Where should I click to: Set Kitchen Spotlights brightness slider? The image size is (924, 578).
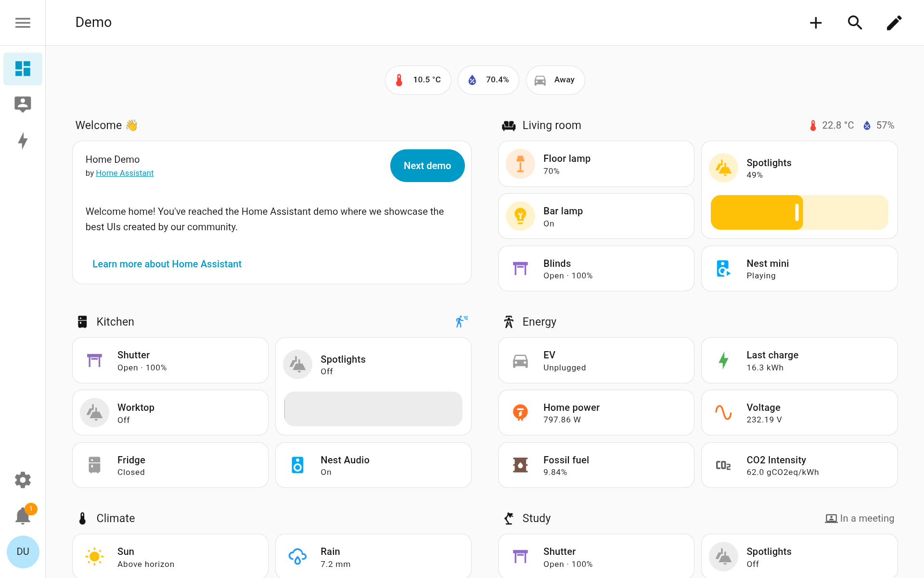point(373,409)
